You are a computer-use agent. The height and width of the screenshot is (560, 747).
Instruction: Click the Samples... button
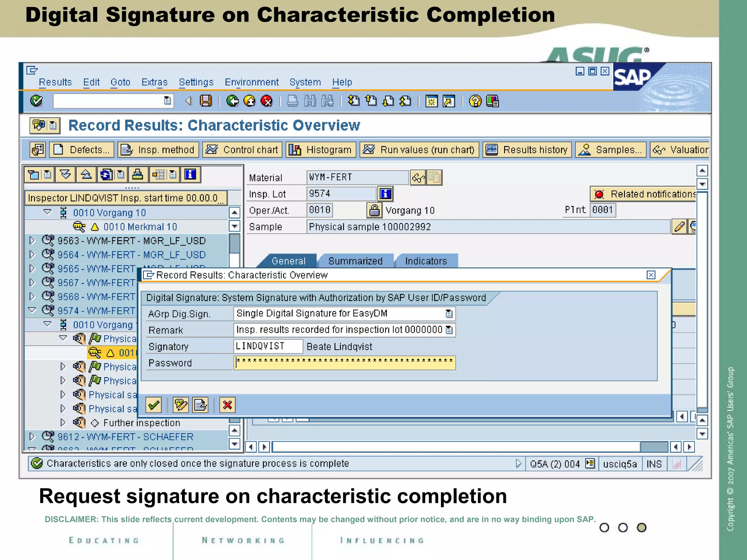click(x=611, y=150)
